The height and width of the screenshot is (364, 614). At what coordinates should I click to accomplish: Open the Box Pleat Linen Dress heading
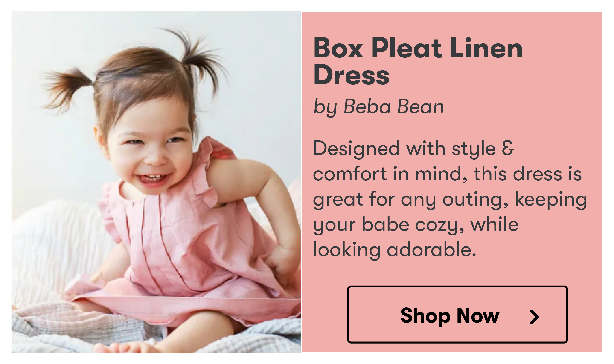point(418,61)
